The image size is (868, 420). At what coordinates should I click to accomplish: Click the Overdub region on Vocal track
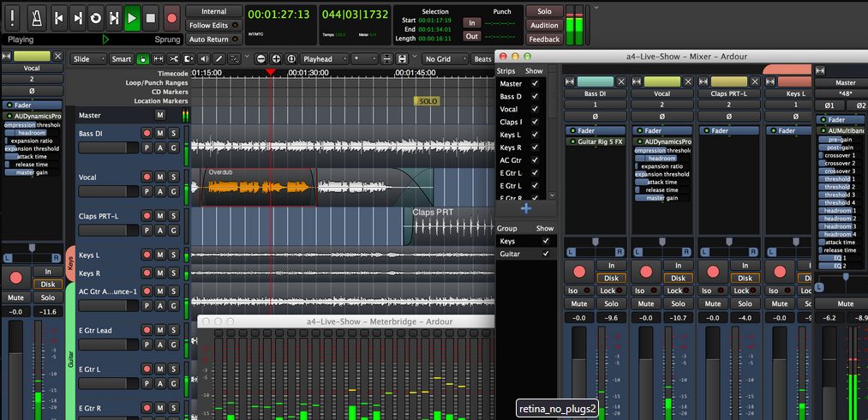(x=259, y=188)
